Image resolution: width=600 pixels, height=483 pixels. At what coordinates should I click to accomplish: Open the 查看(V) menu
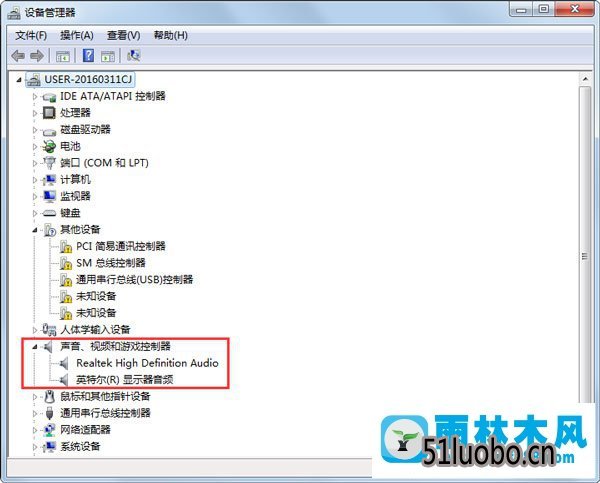coord(124,36)
